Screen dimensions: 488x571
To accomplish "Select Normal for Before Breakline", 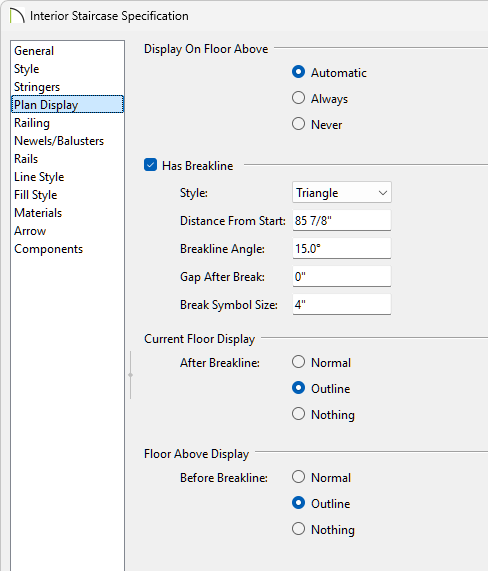I will pyautogui.click(x=298, y=477).
